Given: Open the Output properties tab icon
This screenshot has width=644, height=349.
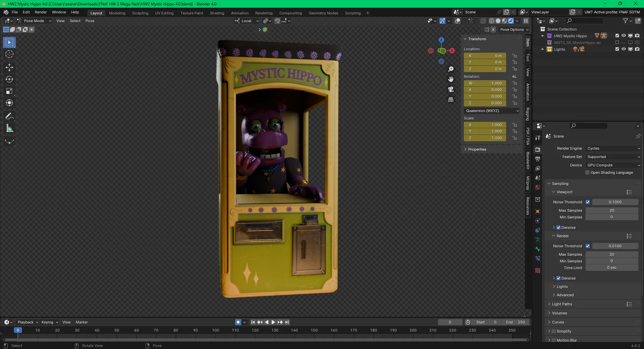Looking at the screenshot, I should 538,159.
